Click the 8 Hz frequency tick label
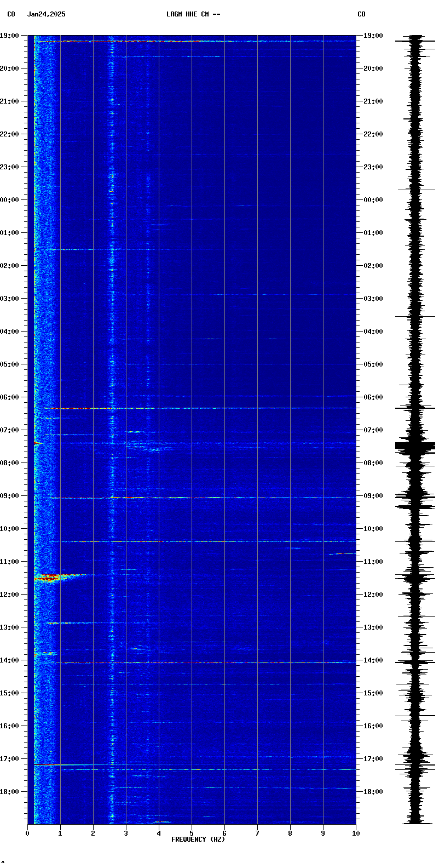The image size is (439, 868). click(290, 833)
